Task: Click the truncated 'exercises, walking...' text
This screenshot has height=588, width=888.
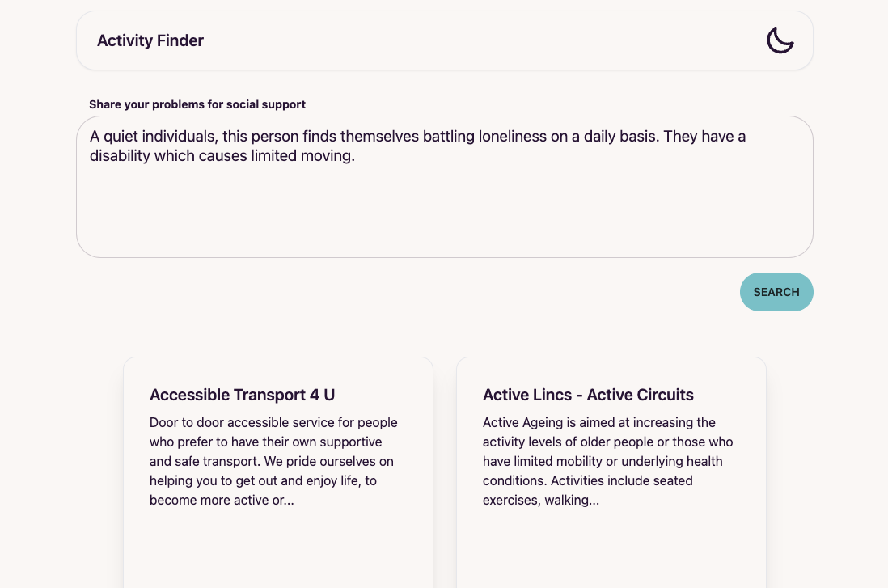Action: click(541, 500)
